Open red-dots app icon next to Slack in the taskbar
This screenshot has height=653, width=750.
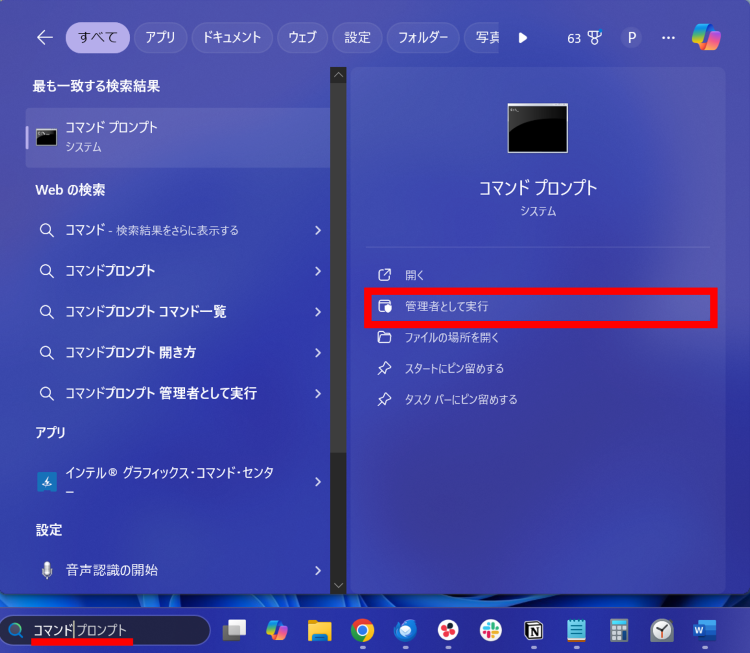[448, 631]
